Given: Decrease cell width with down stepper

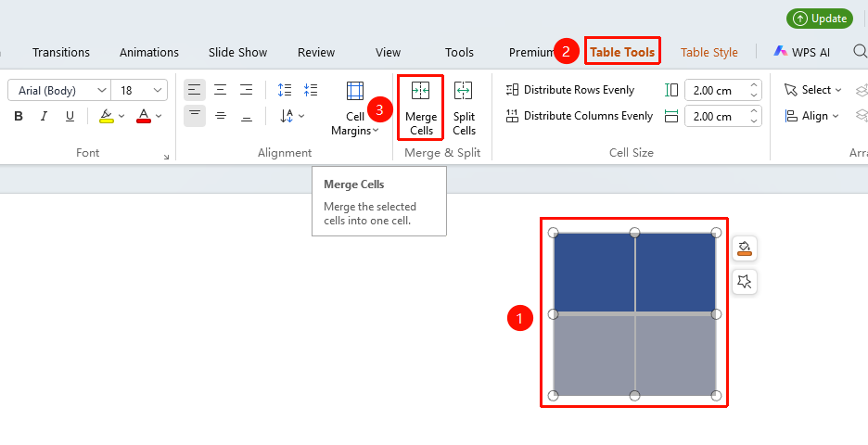Looking at the screenshot, I should (754, 121).
